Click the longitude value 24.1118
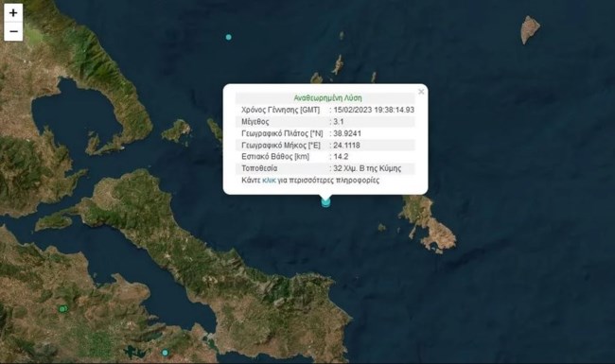This screenshot has width=615, height=364. coord(346,145)
